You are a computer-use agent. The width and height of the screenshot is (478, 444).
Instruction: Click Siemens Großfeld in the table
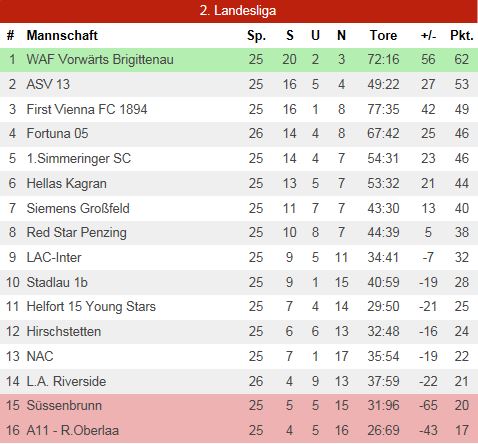coord(78,208)
